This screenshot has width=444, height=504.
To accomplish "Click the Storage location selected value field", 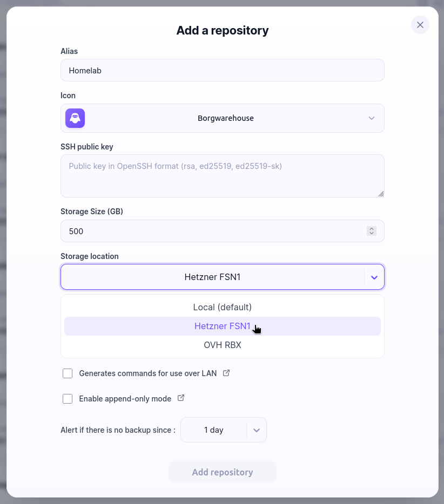I will click(212, 277).
